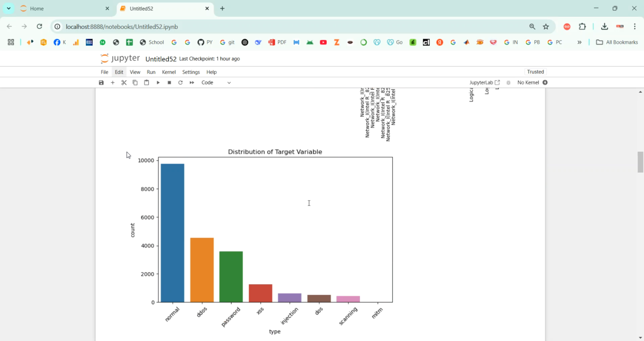Interrupt the kernel with the stop icon

169,82
